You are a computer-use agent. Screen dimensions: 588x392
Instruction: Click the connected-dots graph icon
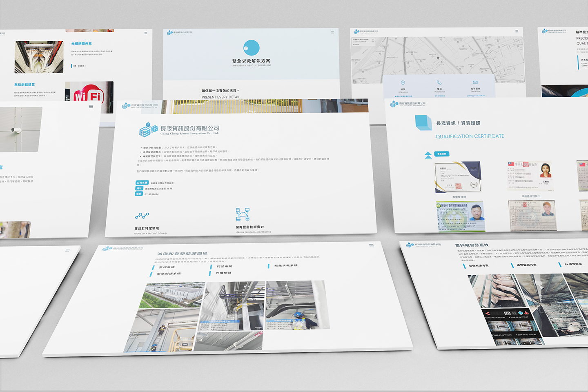[142, 216]
